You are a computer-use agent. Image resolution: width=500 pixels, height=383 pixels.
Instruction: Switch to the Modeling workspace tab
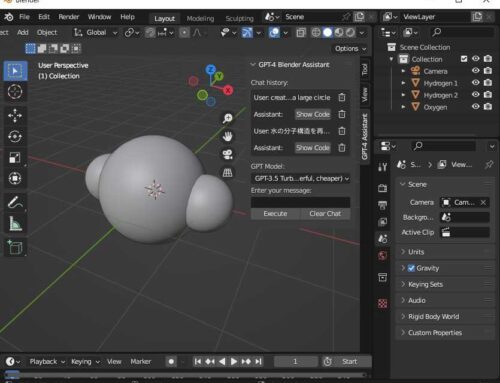(x=200, y=19)
